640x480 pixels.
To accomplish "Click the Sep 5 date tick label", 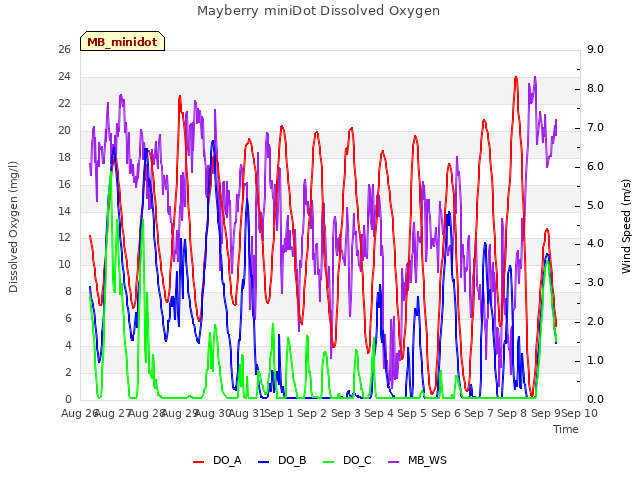I will (x=412, y=413).
